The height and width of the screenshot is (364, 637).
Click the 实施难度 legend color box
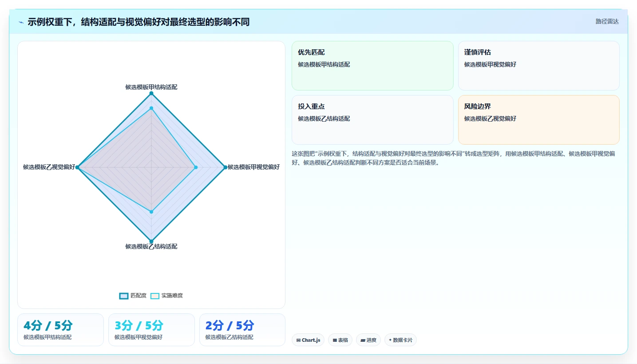coord(155,296)
